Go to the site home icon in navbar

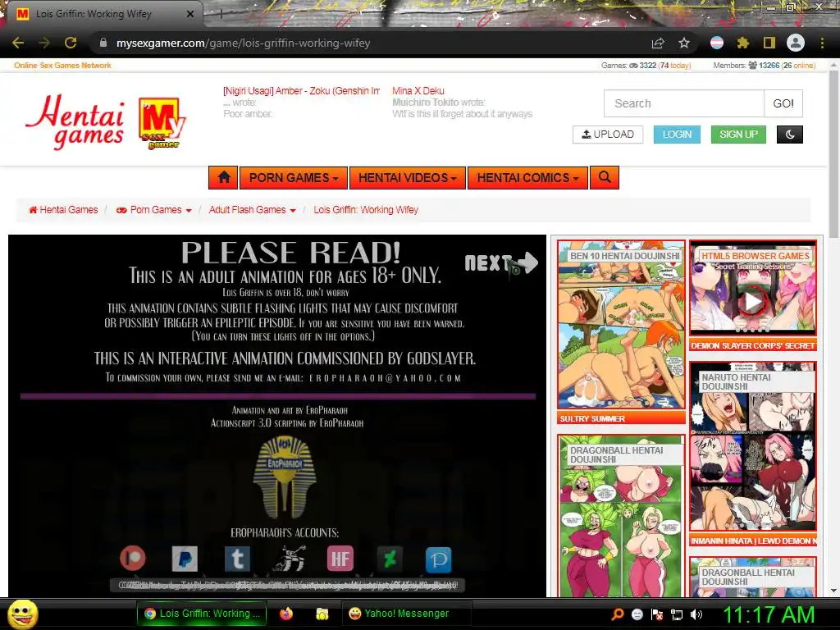[224, 177]
